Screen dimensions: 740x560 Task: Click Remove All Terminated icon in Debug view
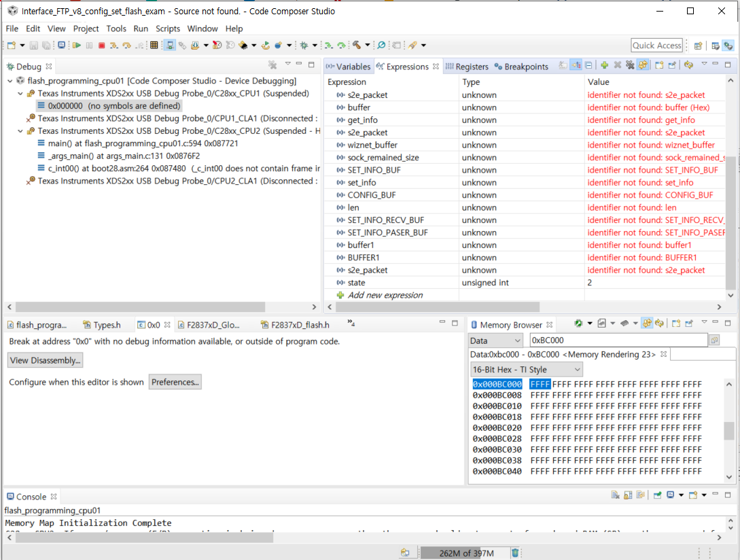pyautogui.click(x=272, y=65)
